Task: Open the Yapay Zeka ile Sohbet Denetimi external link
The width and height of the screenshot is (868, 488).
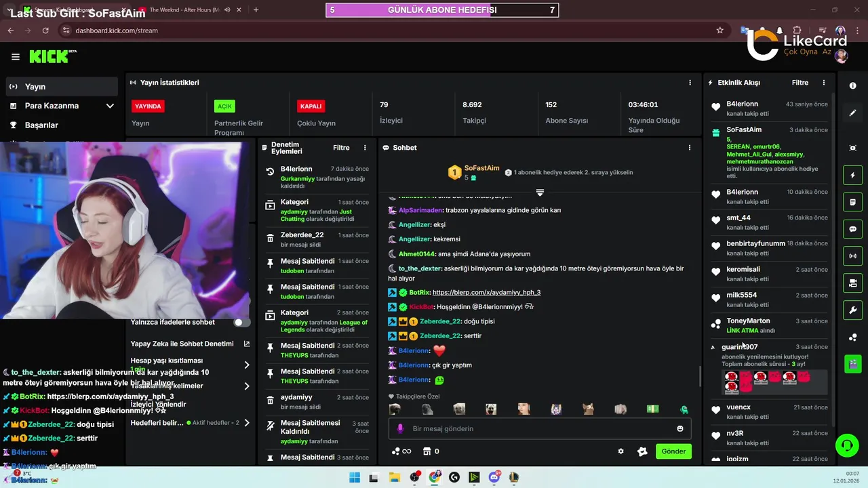Action: point(247,344)
